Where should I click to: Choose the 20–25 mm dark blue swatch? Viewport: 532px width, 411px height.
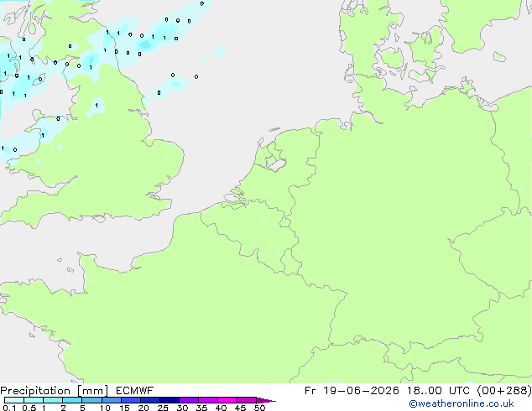[150, 400]
